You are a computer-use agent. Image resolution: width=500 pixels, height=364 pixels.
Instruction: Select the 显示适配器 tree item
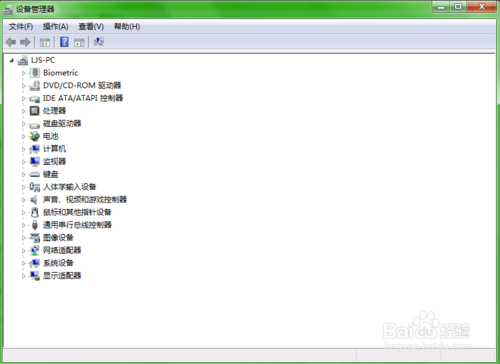coord(62,276)
